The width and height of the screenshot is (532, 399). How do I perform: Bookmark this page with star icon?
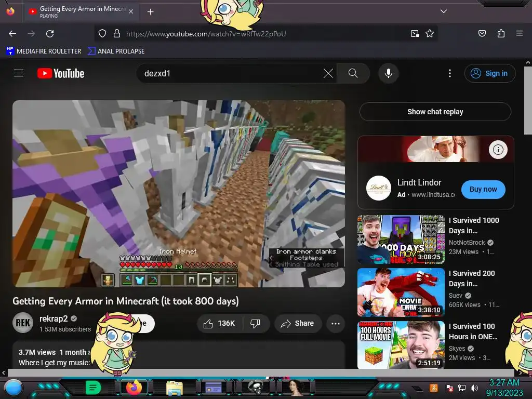pyautogui.click(x=430, y=34)
